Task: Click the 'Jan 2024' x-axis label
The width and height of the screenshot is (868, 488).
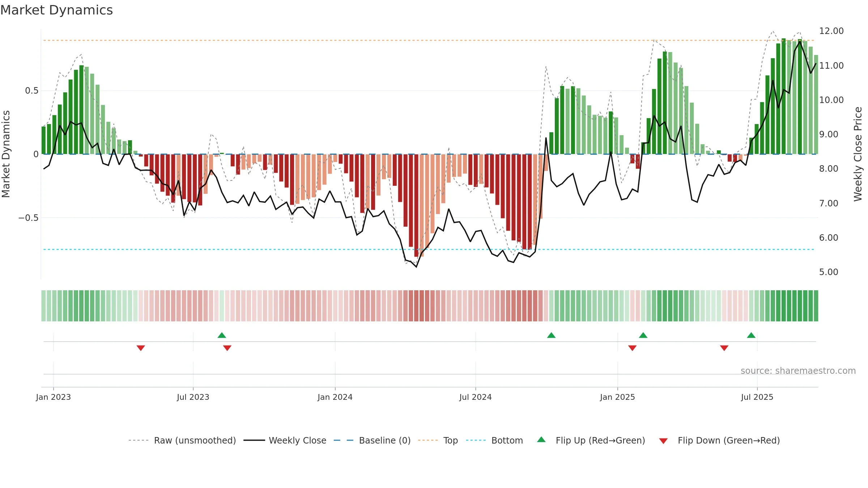Action: [335, 397]
